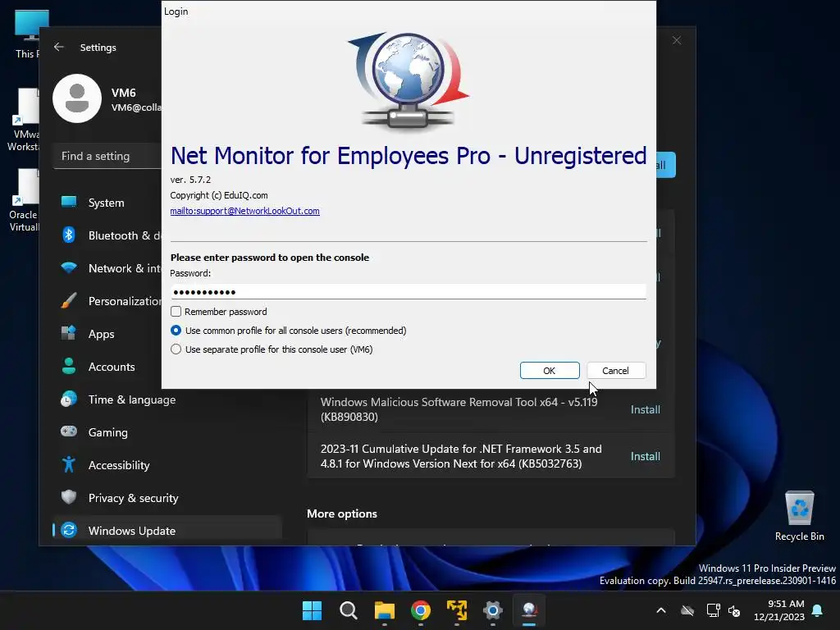Open the support@NetworkLookOut.com mail link
840x630 pixels.
pos(244,211)
